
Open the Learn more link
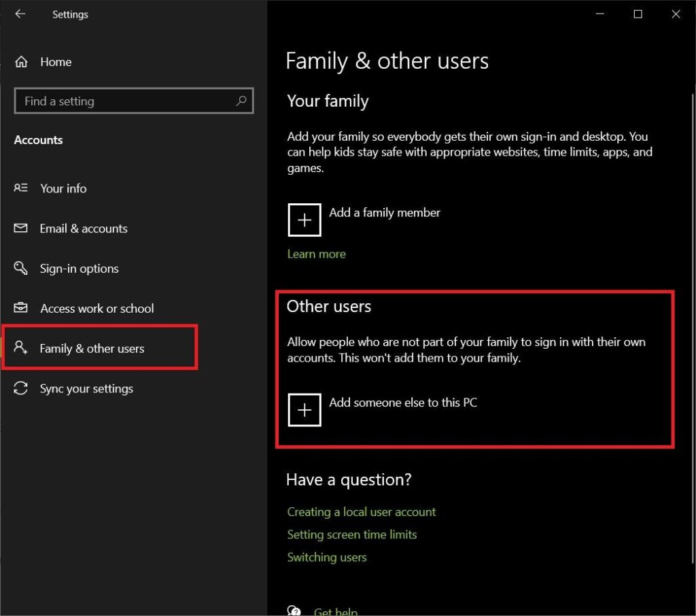point(316,254)
